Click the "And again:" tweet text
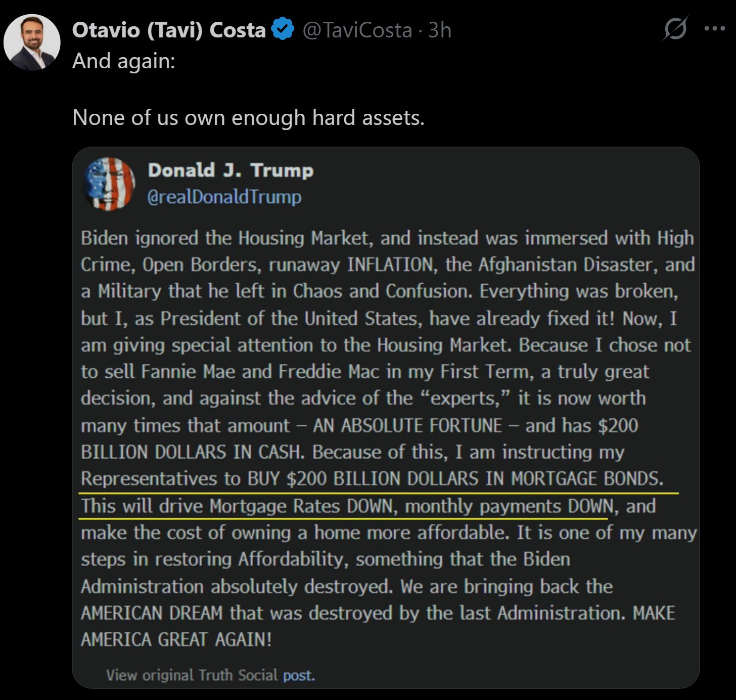The width and height of the screenshot is (736, 700). [x=124, y=61]
